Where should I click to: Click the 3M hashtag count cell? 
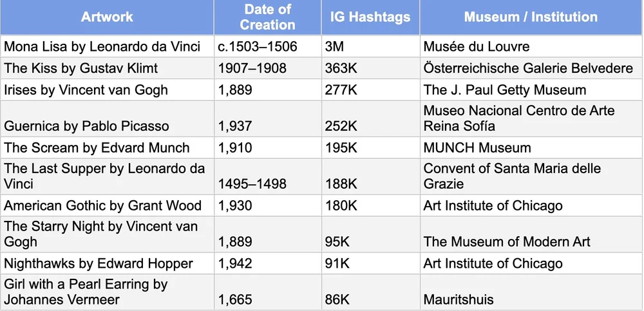370,46
